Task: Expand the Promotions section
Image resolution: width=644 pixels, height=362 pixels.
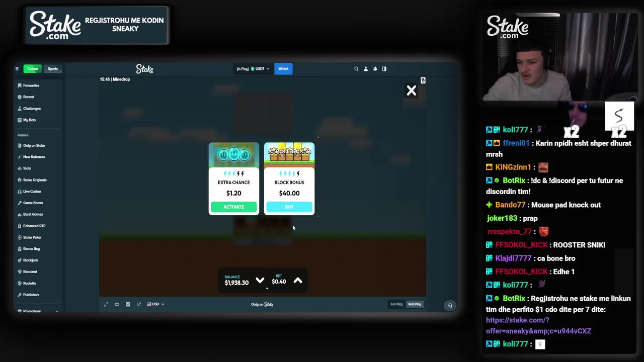Action: 38,311
